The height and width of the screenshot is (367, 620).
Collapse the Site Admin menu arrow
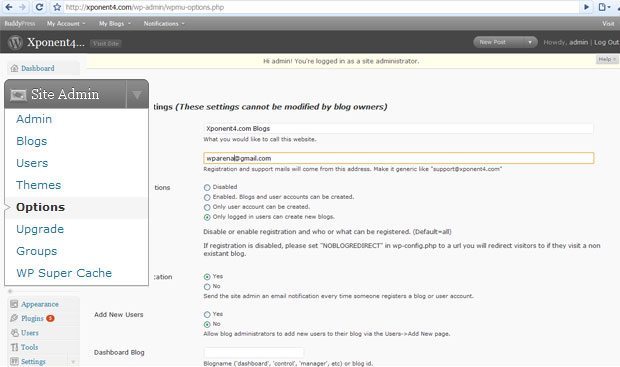point(137,95)
